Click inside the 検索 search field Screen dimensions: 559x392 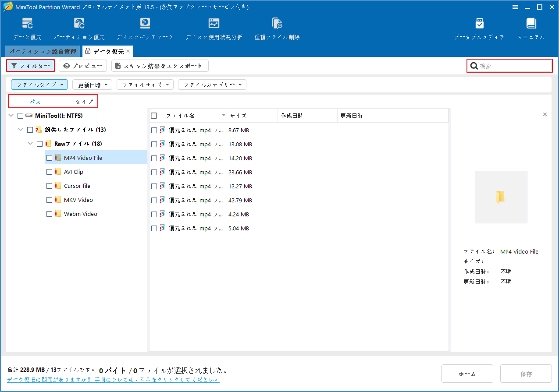[x=509, y=65]
